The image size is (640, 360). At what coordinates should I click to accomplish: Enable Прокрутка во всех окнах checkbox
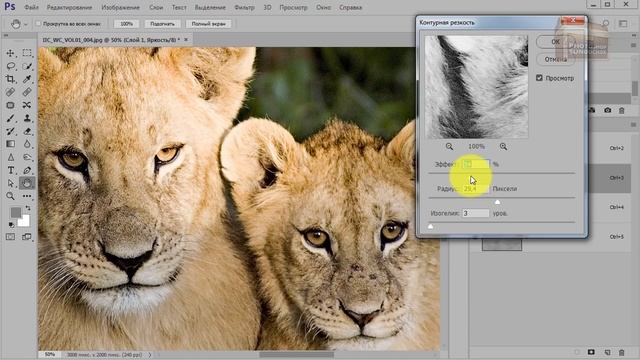[x=39, y=24]
